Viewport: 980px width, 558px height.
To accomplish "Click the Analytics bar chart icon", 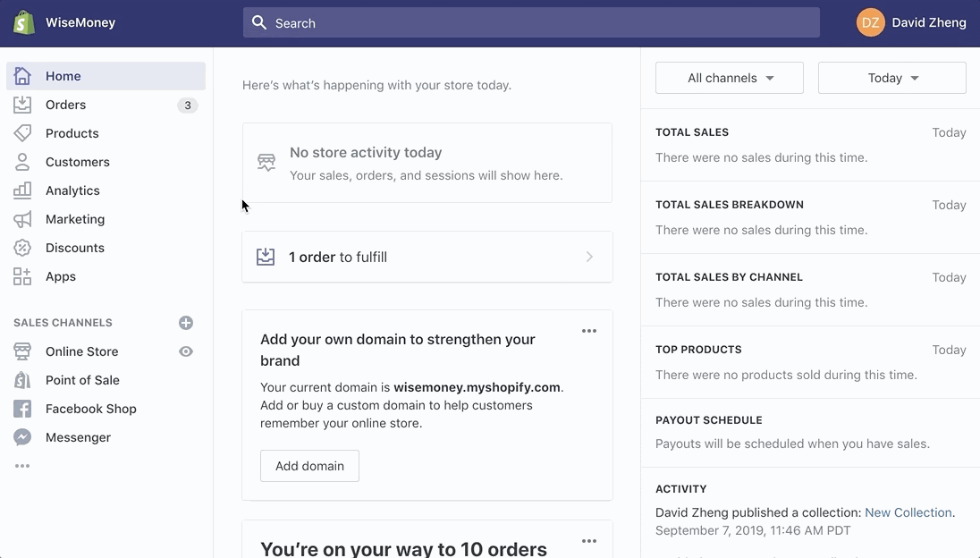I will coord(22,190).
